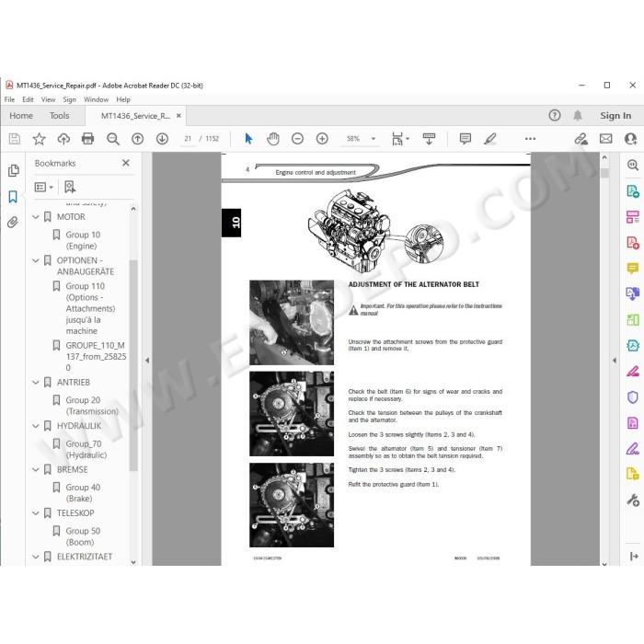Collapse the BREMSE bookmark
The height and width of the screenshot is (644, 644).
click(x=36, y=469)
